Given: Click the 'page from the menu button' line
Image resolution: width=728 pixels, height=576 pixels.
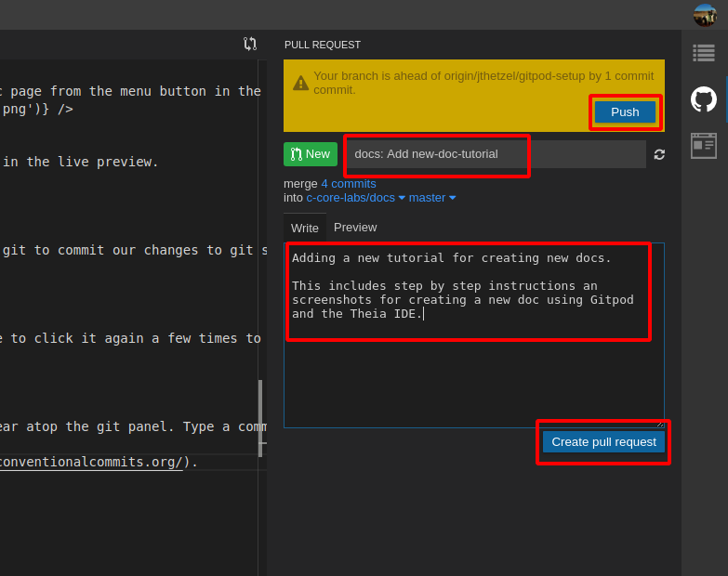Looking at the screenshot, I should coord(131,91).
